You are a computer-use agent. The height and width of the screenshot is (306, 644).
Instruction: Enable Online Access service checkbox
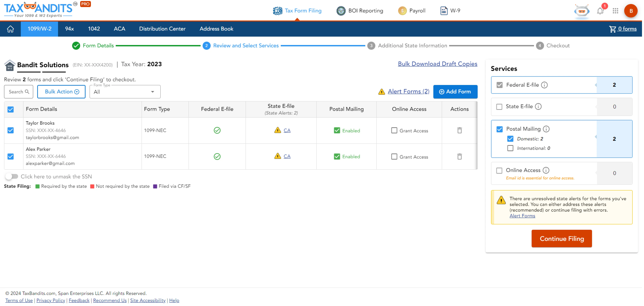pyautogui.click(x=499, y=171)
